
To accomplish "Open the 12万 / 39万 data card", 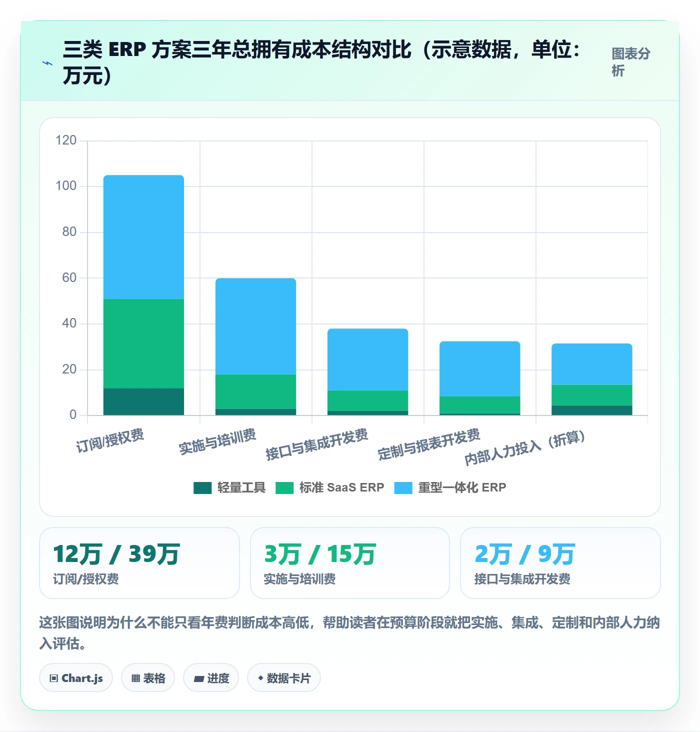I will [139, 563].
